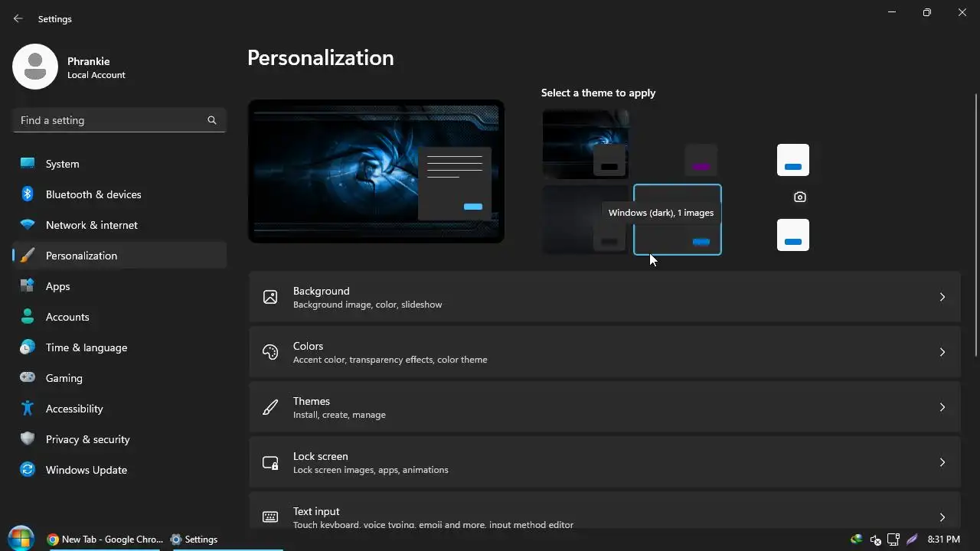Expand Background row with its chevron
Image resolution: width=980 pixels, height=551 pixels.
click(942, 297)
